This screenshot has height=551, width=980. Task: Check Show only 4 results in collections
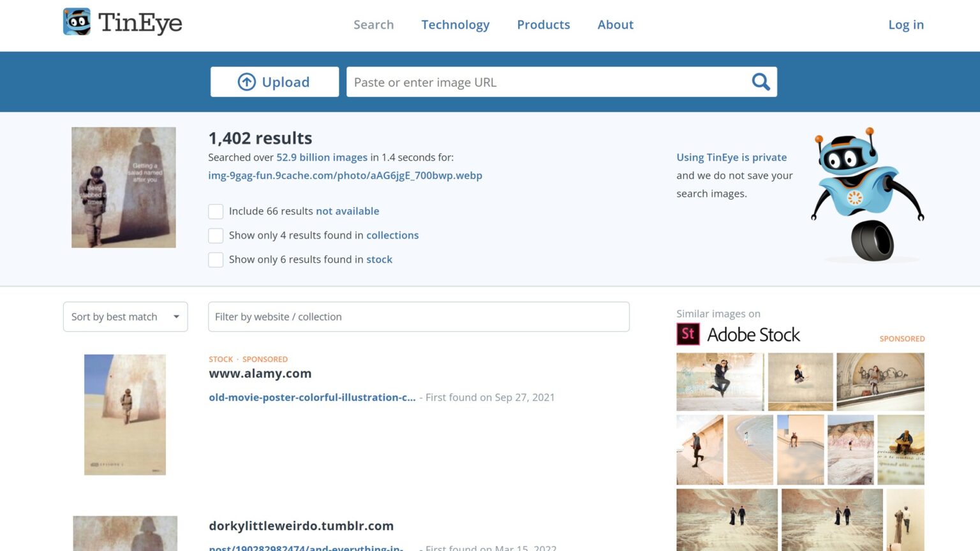coord(216,235)
